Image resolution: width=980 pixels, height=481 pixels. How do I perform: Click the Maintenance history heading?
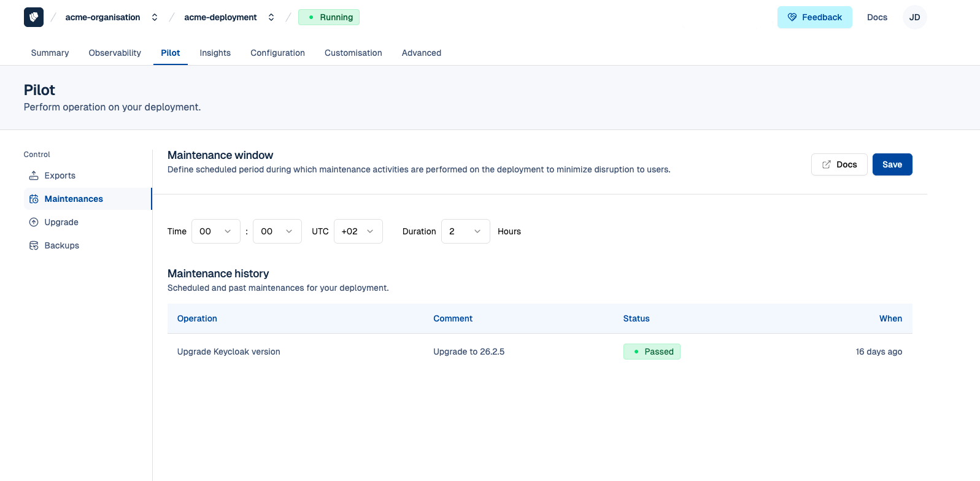(x=218, y=274)
